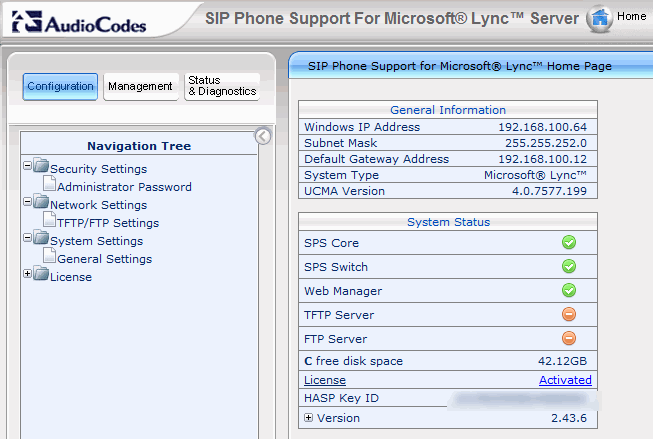Click the Navigation Tree heading
Screen dimensions: 653x439
[139, 146]
